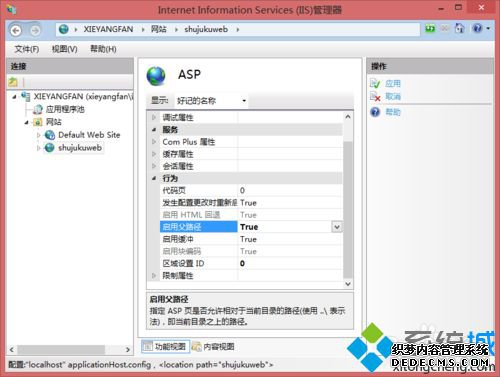
Task: Open the 启用父路径 True value dropdown
Action: click(x=337, y=227)
